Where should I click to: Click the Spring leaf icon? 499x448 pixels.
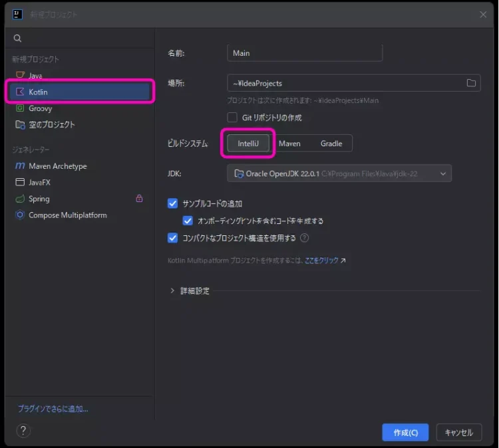(x=20, y=199)
